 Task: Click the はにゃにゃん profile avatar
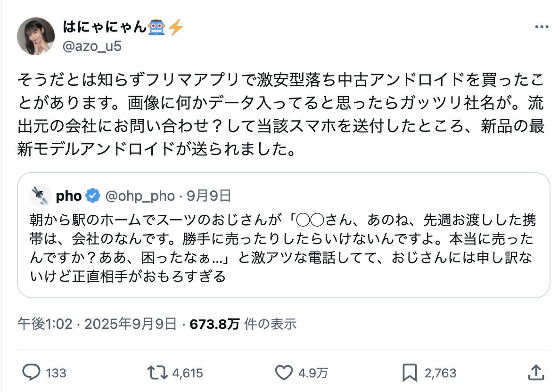[36, 36]
